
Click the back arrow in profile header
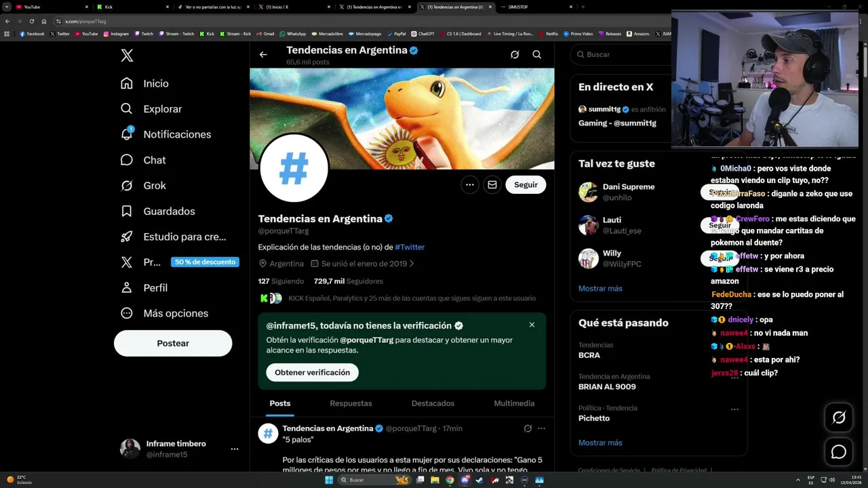click(263, 55)
